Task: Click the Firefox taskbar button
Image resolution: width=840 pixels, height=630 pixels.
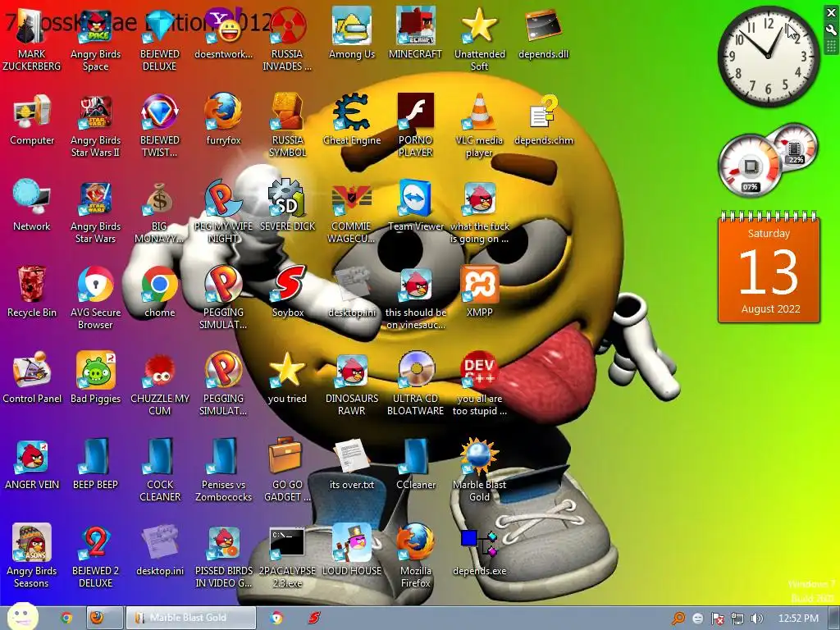Action: [103, 618]
